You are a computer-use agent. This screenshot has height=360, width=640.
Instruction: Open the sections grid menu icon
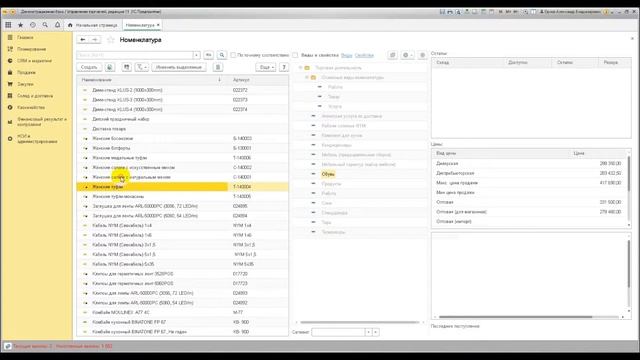tap(8, 25)
